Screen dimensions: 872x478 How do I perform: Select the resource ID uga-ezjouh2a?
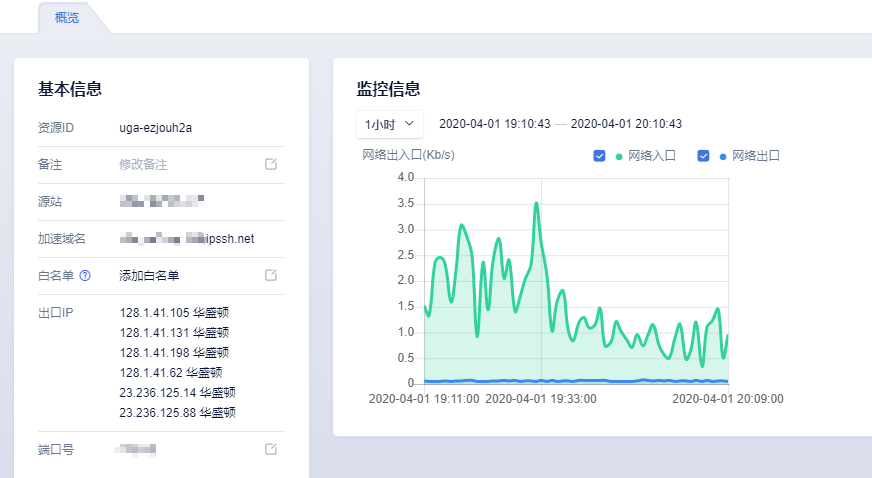156,128
